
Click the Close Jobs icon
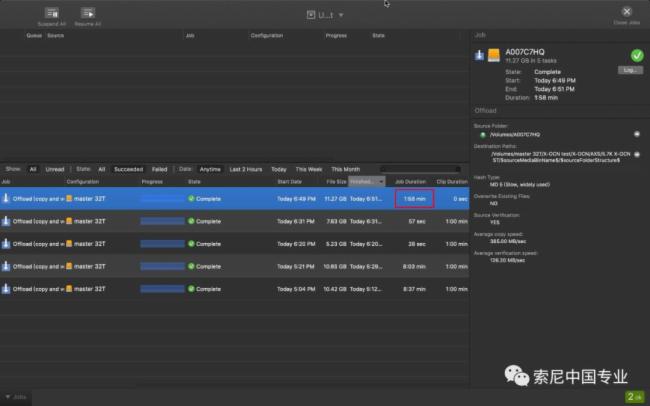point(626,11)
